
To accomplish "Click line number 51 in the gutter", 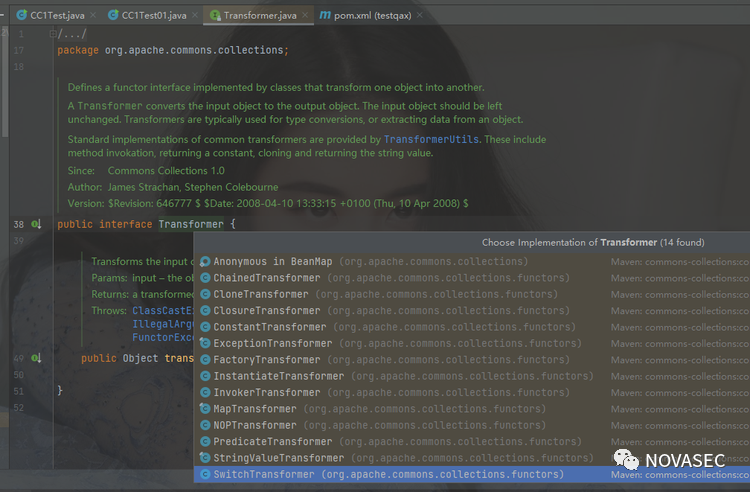I will tap(19, 391).
